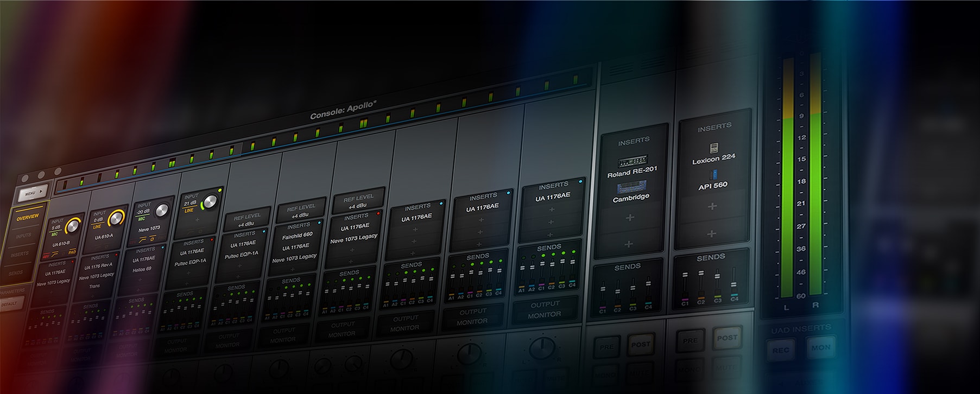Open the Fairchild 660 insert
This screenshot has width=980, height=394.
click(298, 236)
